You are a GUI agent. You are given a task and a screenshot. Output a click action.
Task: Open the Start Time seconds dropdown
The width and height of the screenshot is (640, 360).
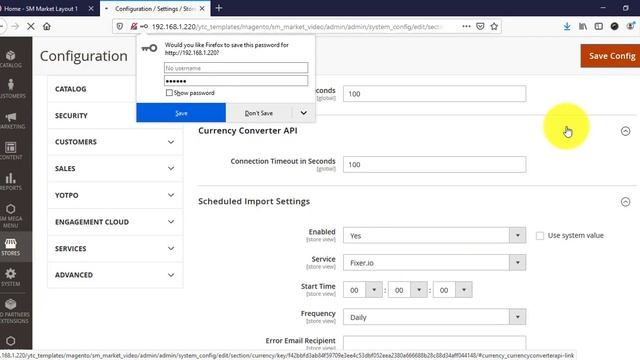click(x=453, y=290)
